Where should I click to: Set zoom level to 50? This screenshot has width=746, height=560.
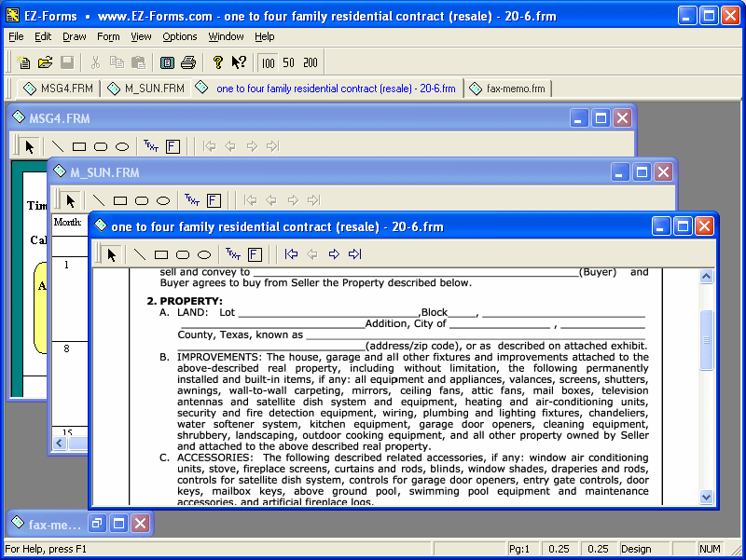[x=291, y=61]
